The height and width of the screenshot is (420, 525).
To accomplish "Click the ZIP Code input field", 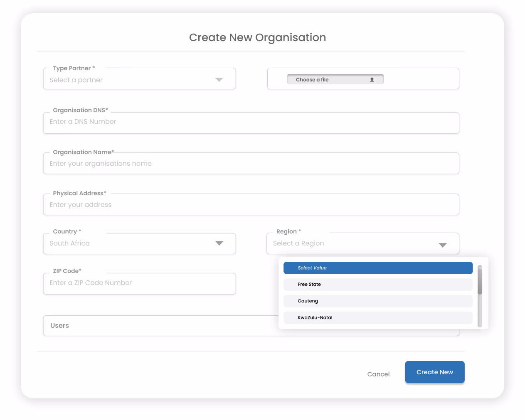I will tap(139, 284).
